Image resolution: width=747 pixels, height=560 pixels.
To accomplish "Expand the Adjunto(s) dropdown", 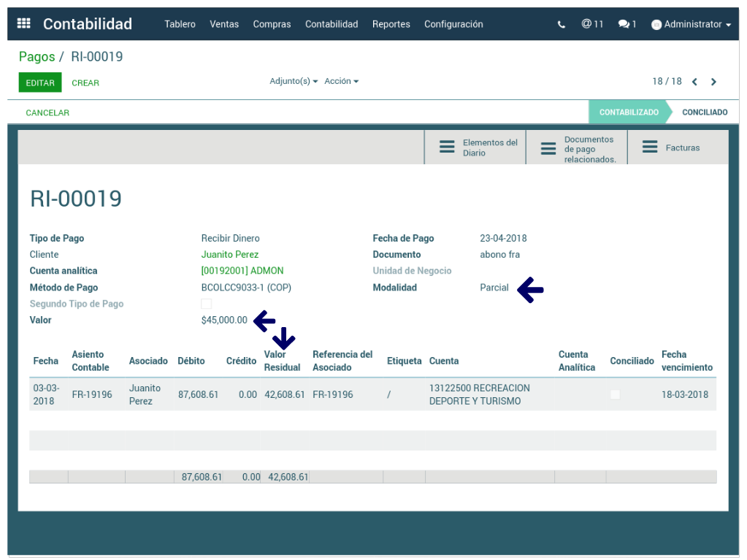I will 294,81.
